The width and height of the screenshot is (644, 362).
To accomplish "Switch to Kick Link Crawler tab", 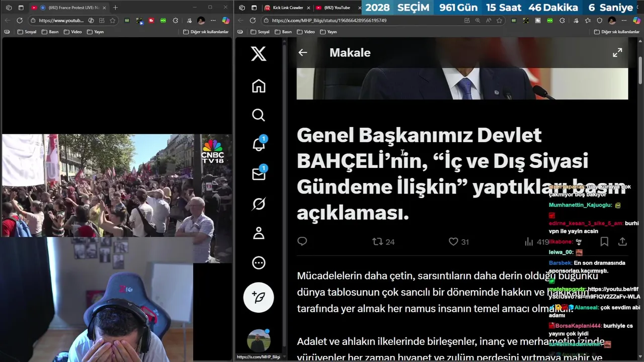I will point(287,8).
